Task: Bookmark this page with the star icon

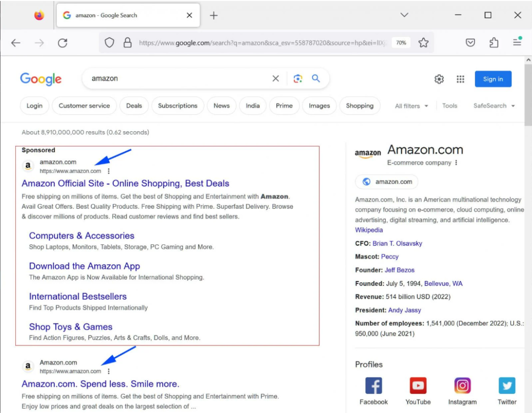Action: [x=423, y=43]
